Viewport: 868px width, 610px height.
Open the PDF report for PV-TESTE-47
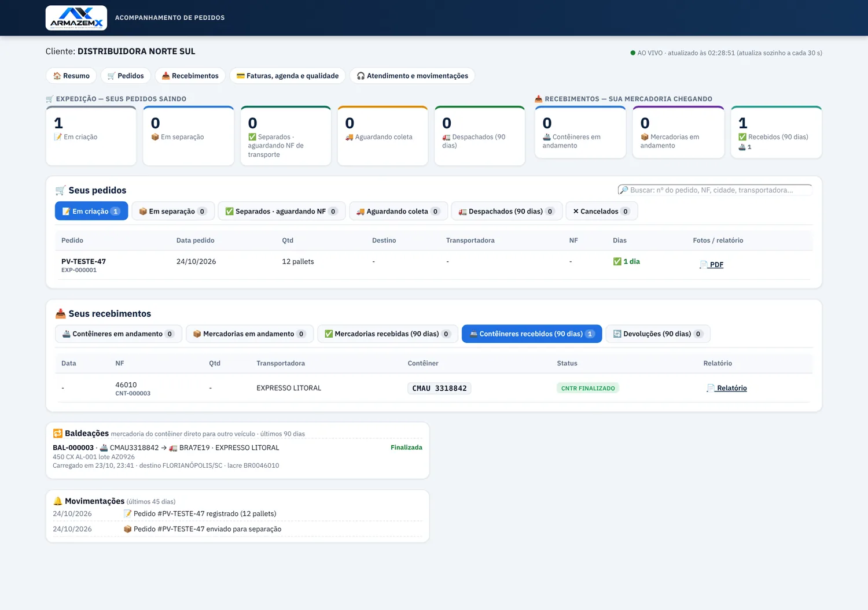[712, 265]
